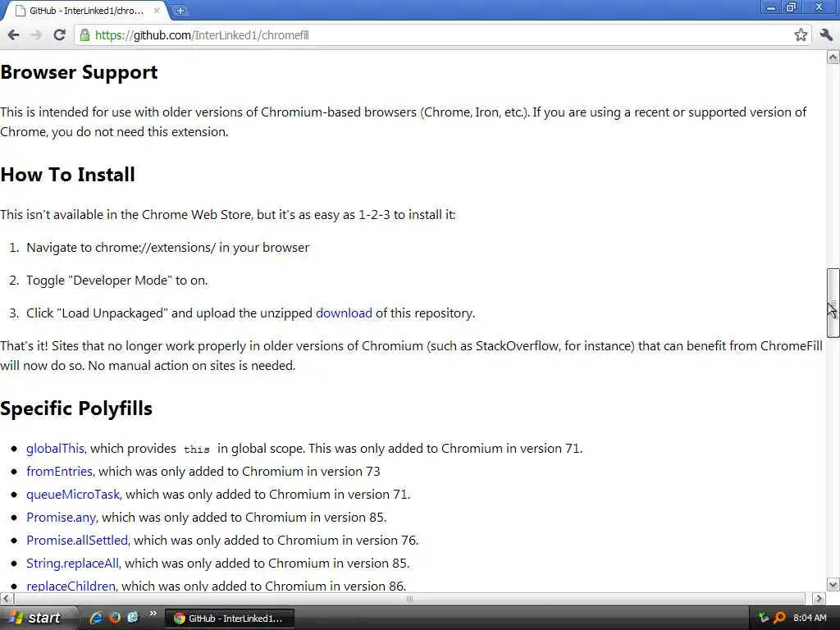Click the browser forward arrow
This screenshot has width=840, height=630.
click(36, 35)
